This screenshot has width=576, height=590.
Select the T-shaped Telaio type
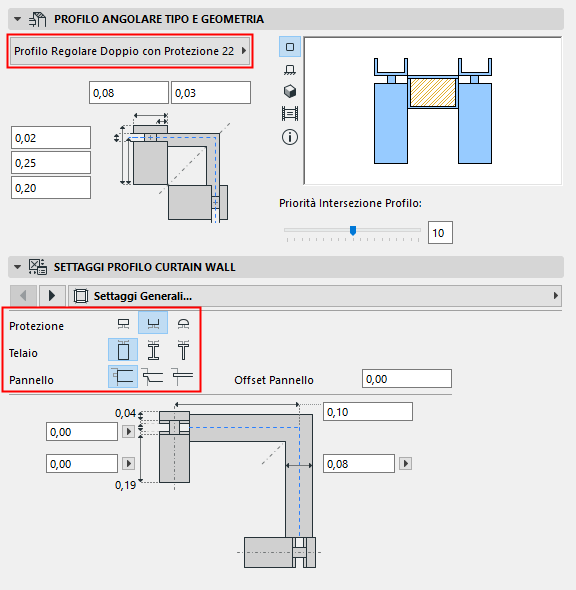coord(183,350)
